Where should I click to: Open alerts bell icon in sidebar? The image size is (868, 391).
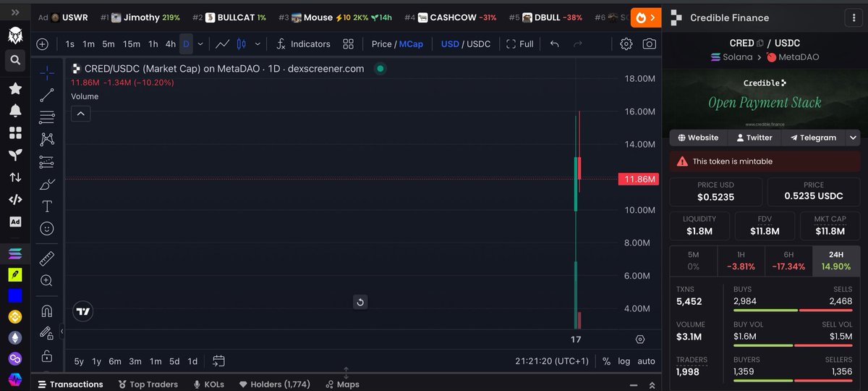pos(14,111)
